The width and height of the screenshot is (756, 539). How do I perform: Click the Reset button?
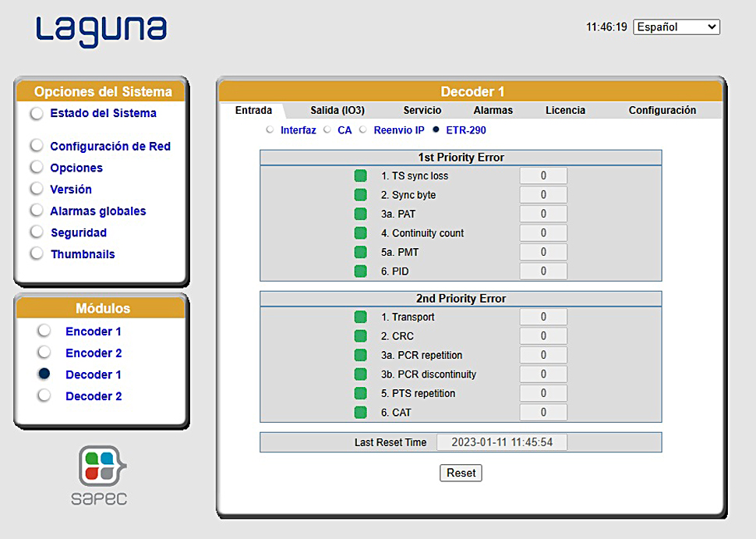461,473
